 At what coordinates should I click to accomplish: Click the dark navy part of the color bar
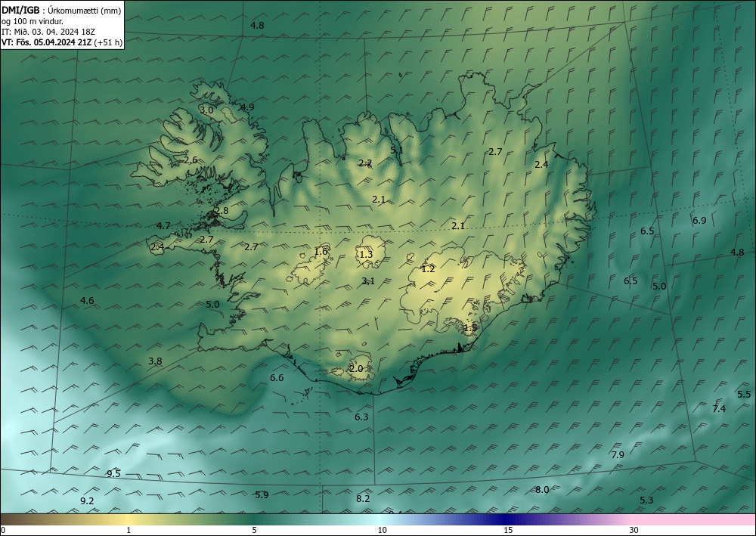coord(507,519)
